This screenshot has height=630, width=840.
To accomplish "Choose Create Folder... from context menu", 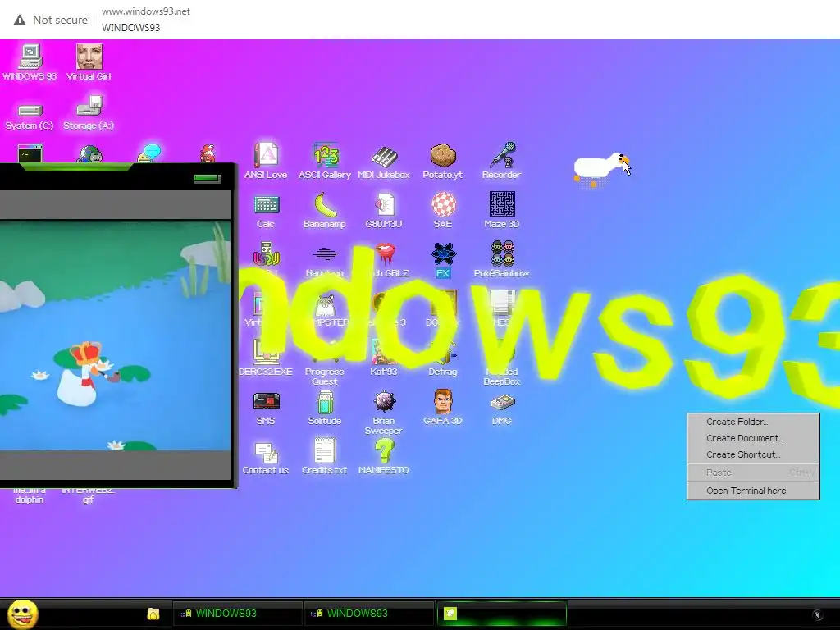I will click(753, 422).
